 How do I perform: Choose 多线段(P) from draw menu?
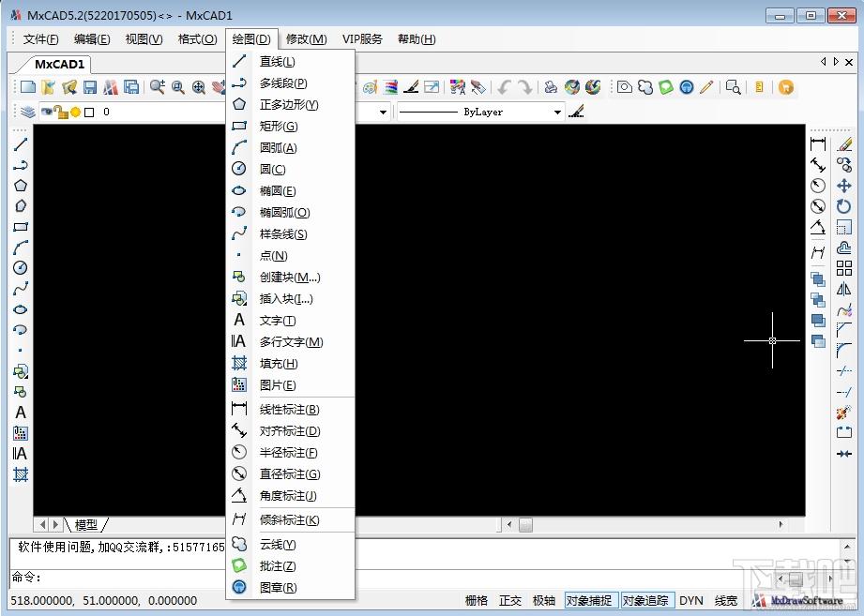(x=291, y=83)
